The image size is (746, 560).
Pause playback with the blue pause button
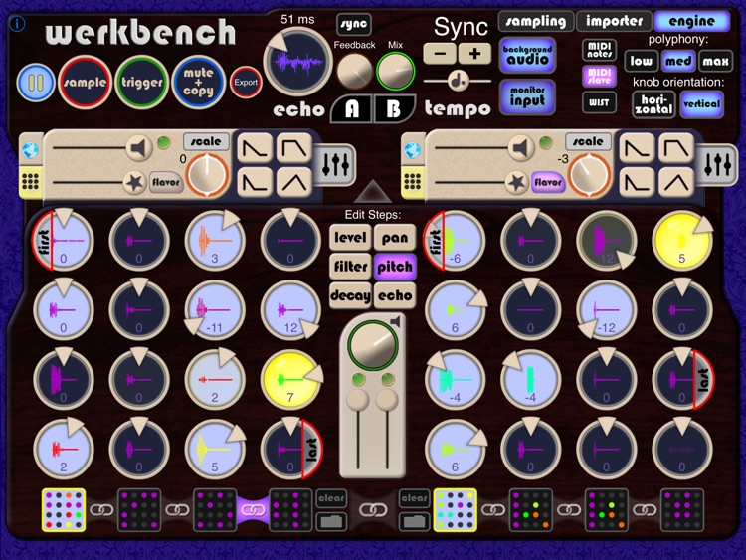coord(36,83)
